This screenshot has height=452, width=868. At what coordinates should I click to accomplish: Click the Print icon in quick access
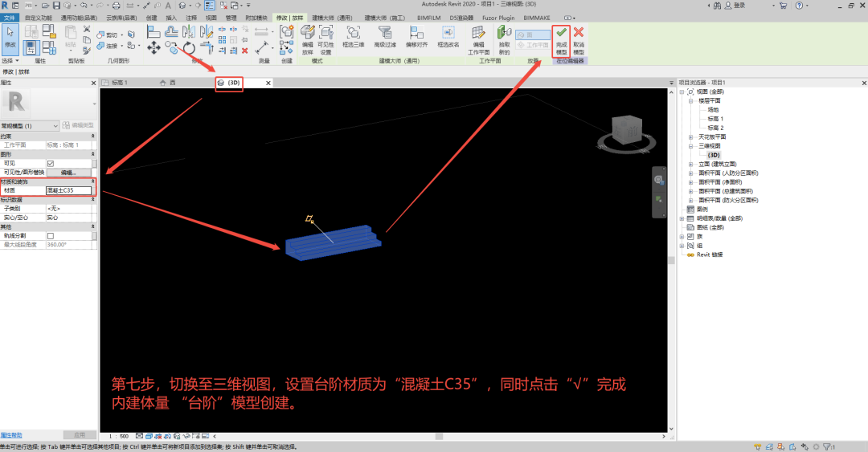(117, 6)
